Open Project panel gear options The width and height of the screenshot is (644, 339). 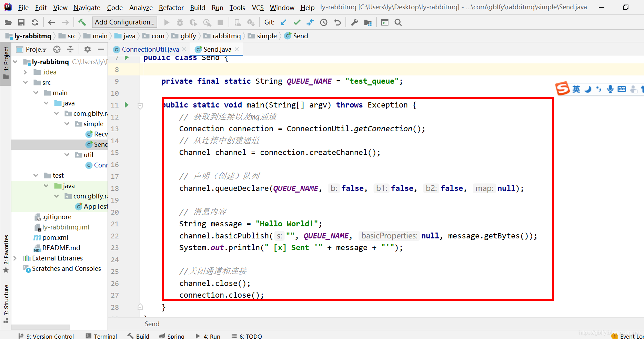tap(88, 49)
